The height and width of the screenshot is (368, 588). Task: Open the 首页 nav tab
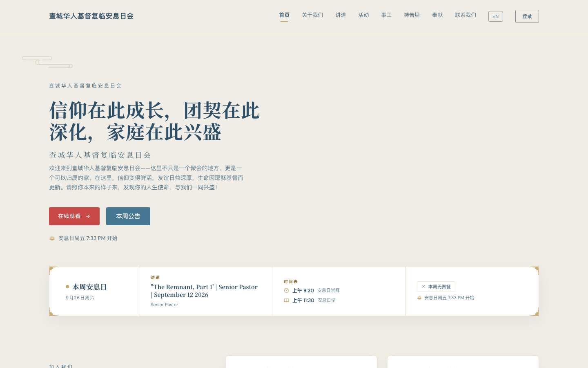(284, 15)
